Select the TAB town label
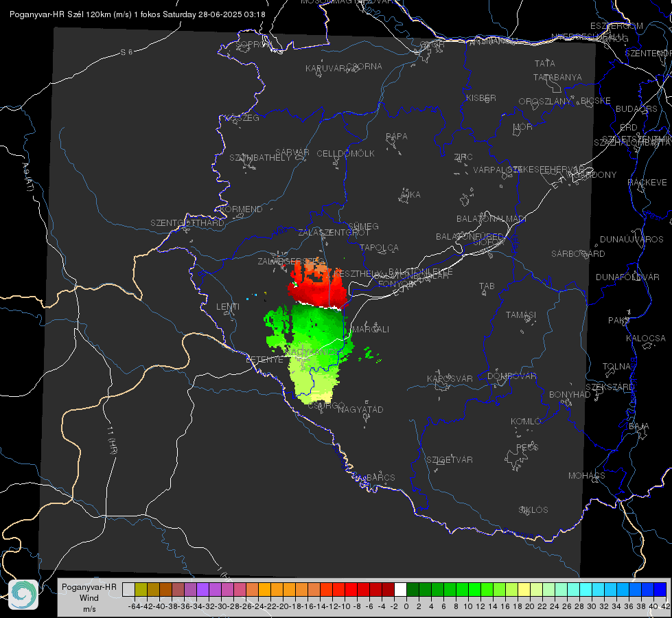The width and height of the screenshot is (672, 618). [x=487, y=286]
